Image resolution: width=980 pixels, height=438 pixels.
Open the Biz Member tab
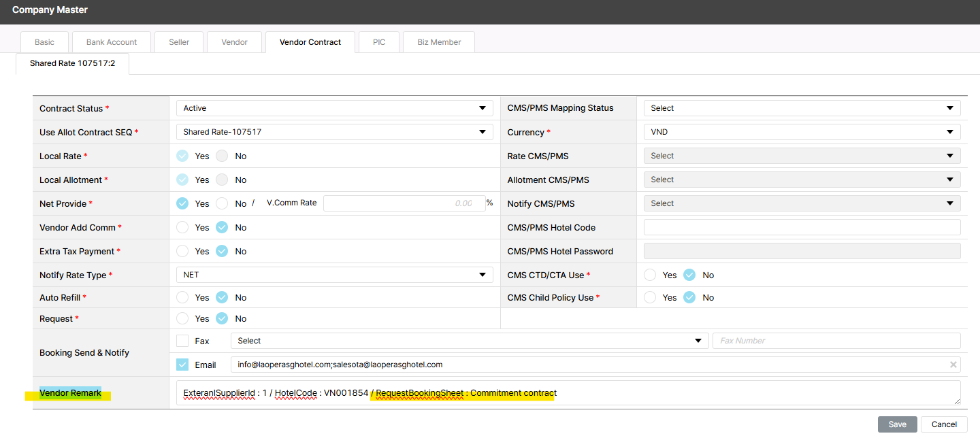[439, 42]
